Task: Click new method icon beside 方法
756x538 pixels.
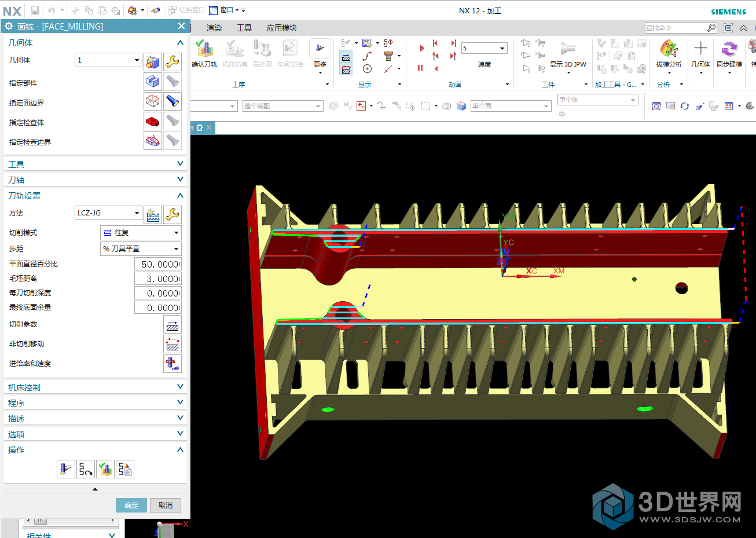Action: click(x=153, y=215)
